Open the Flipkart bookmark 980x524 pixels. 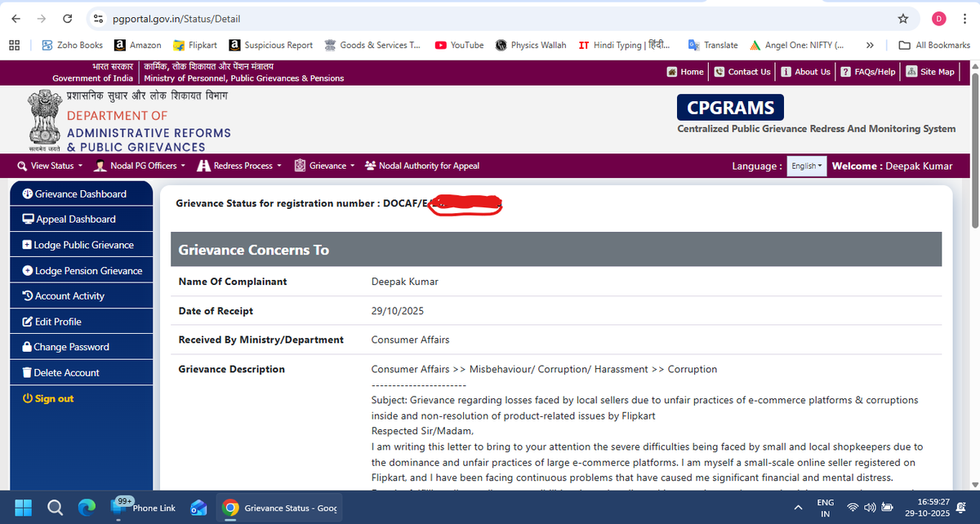click(x=195, y=45)
